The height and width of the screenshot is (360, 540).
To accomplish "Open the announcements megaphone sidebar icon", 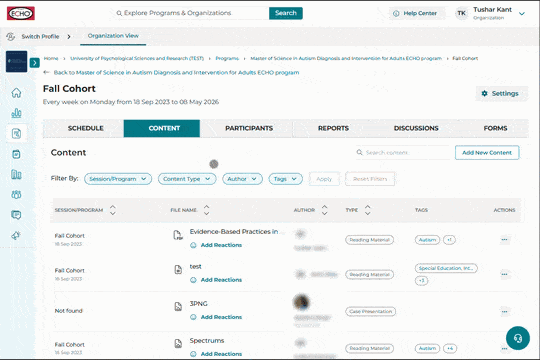I will tap(16, 236).
